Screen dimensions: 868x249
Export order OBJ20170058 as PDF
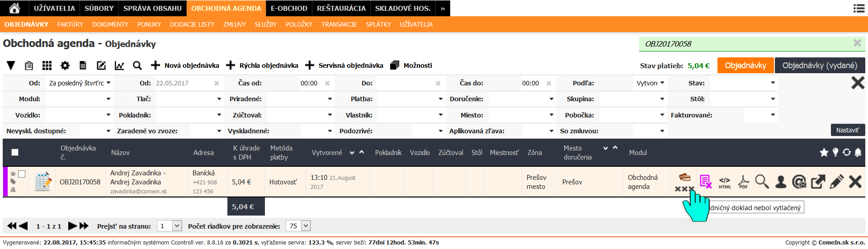click(x=743, y=182)
